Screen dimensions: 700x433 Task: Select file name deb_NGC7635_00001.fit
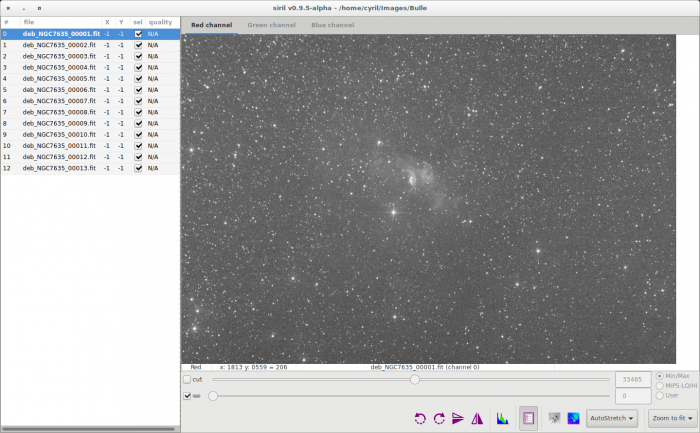tap(61, 34)
